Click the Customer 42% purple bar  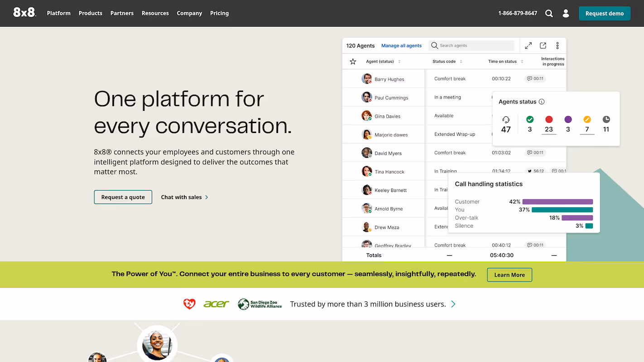tap(557, 202)
